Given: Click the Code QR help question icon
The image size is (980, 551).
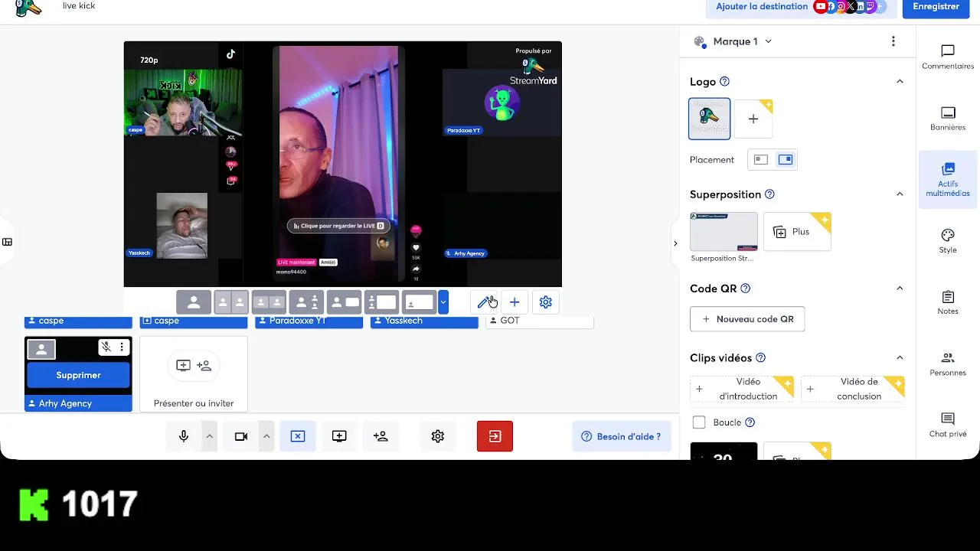Looking at the screenshot, I should coord(746,289).
